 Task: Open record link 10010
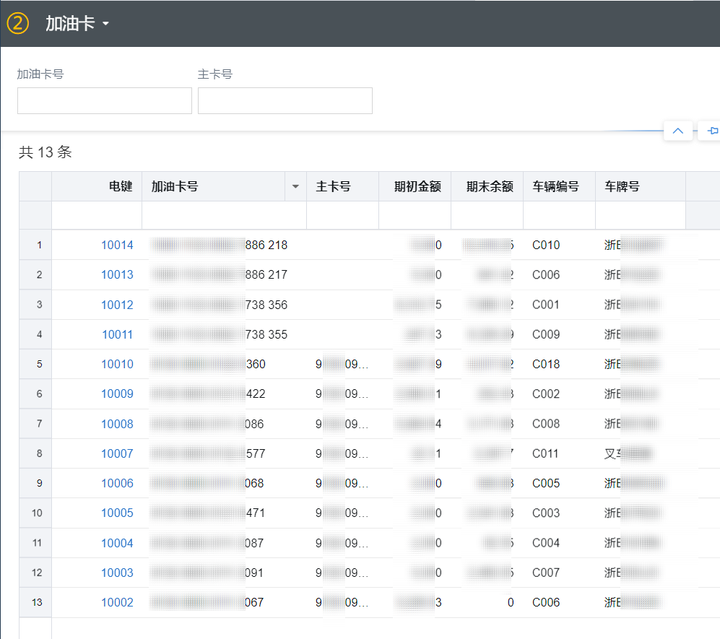tap(117, 364)
